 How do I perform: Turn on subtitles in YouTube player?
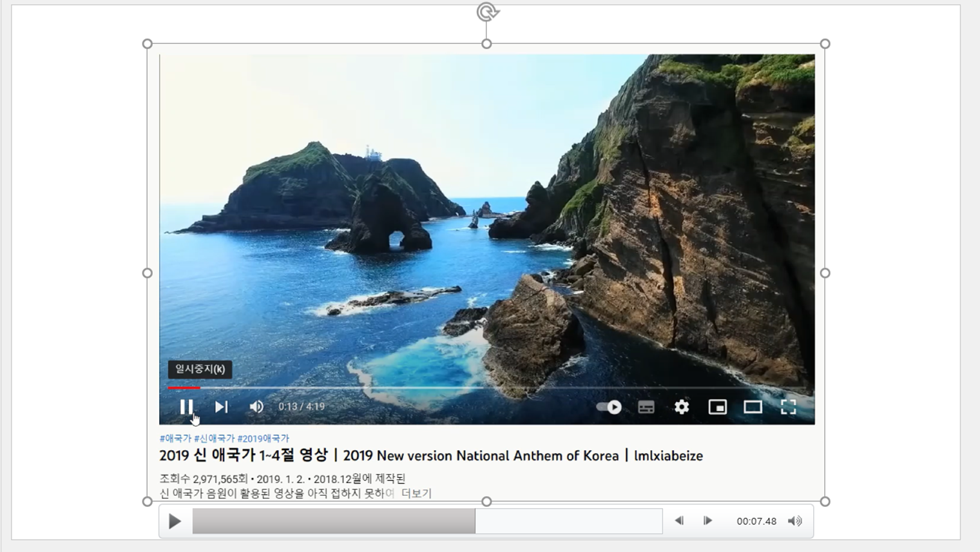point(646,407)
